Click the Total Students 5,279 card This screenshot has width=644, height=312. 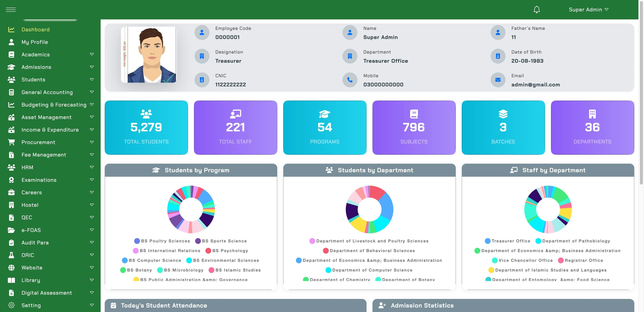point(146,127)
